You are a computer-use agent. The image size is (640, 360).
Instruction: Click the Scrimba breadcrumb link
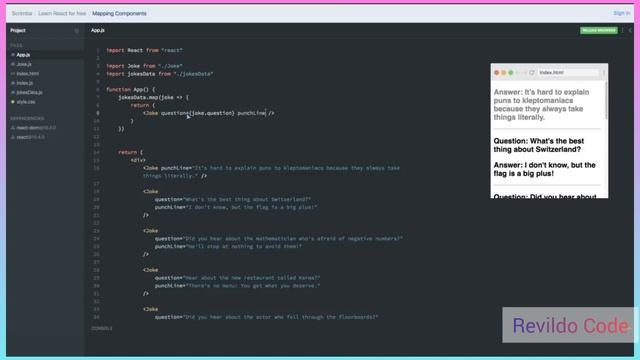(22, 13)
